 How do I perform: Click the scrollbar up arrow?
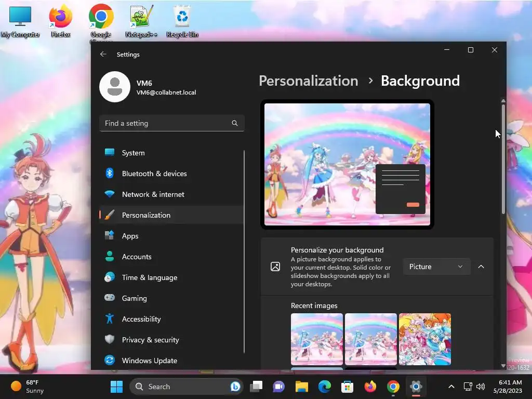click(503, 101)
